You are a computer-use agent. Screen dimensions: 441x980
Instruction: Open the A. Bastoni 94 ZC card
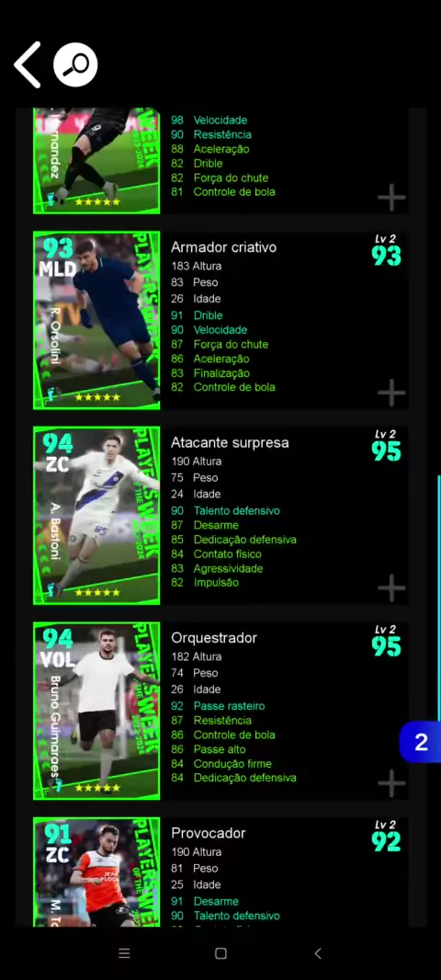click(96, 516)
